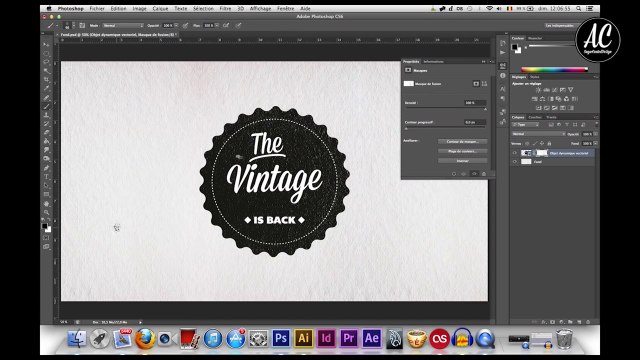Open Illustrator from the Dock
640x360 pixels.
point(303,338)
